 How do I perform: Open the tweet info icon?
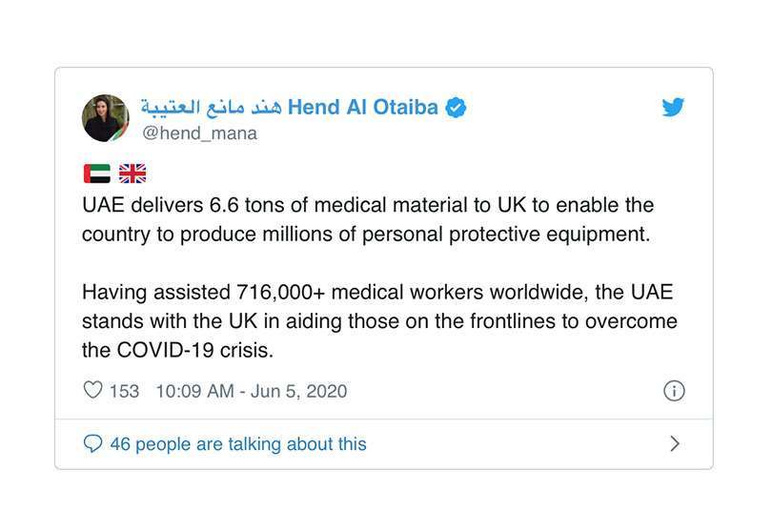coord(674,391)
